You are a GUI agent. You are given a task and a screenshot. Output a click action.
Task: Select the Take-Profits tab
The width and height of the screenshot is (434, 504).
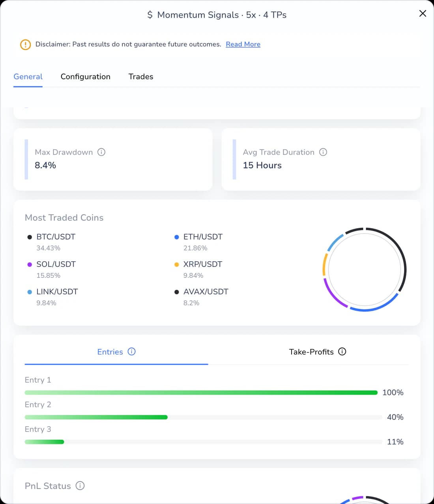tap(317, 352)
